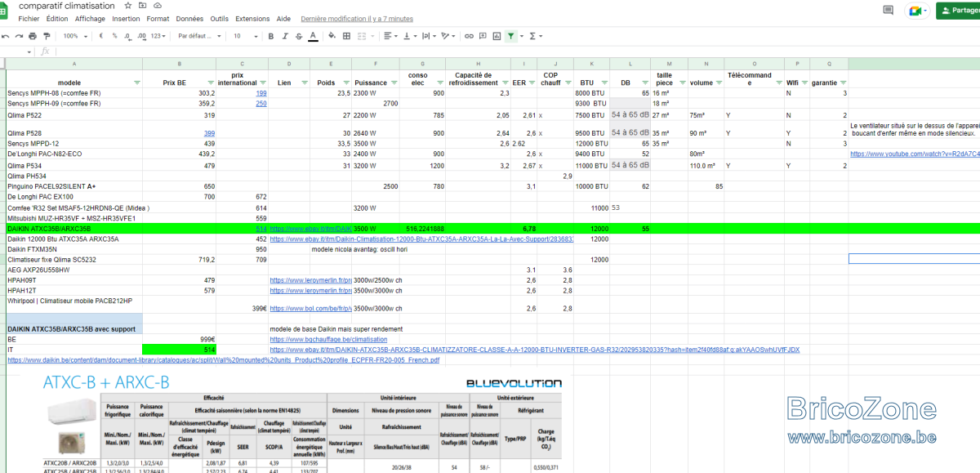
Task: Open text rotation dropdown
Action: tap(448, 36)
